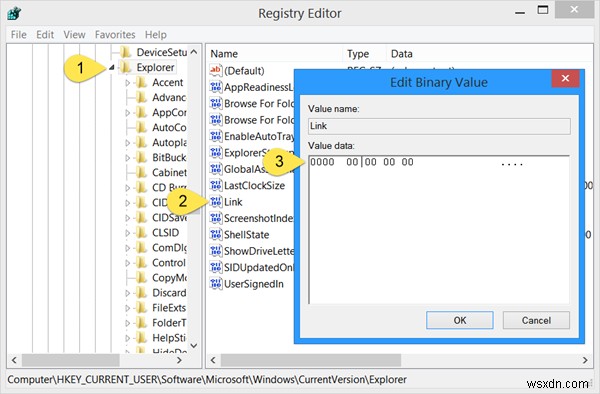Close the Edit Binary Value dialog
This screenshot has height=394, width=600.
pyautogui.click(x=565, y=78)
